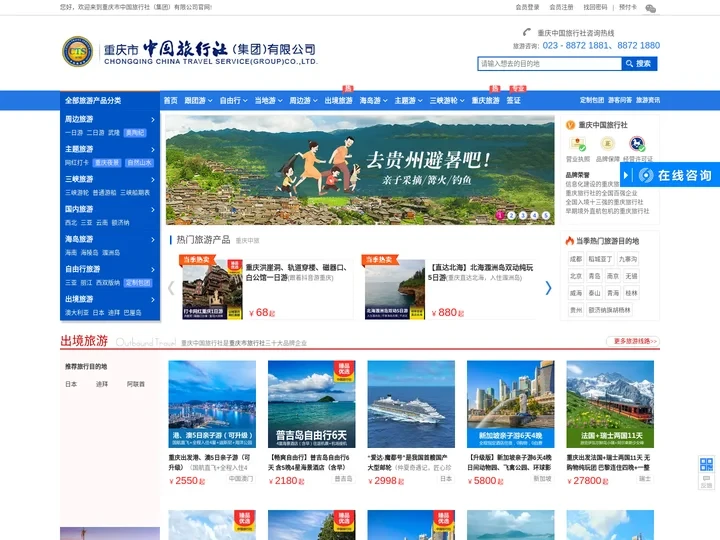Click 更多旅游线路>> button

pyautogui.click(x=633, y=341)
